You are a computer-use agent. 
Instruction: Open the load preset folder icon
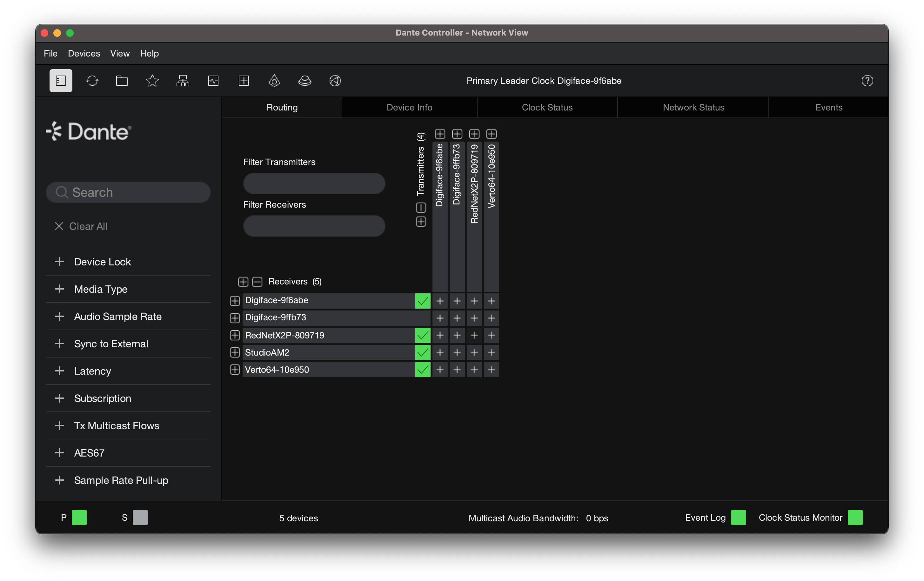click(122, 81)
